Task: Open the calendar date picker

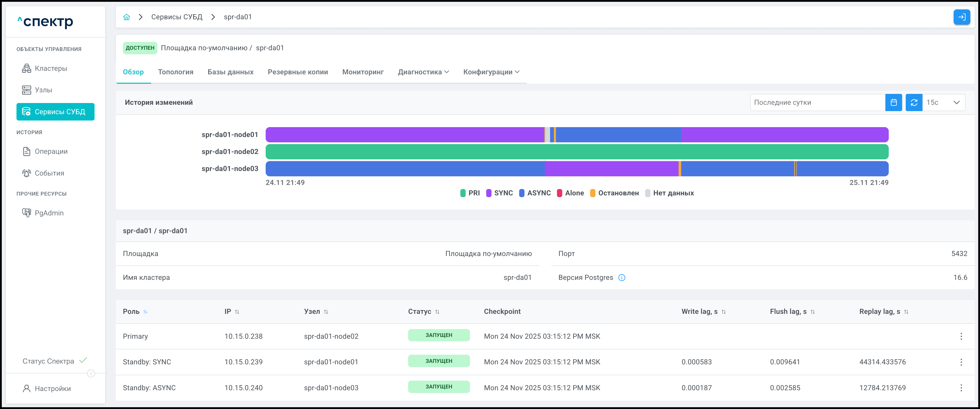Action: pos(893,103)
